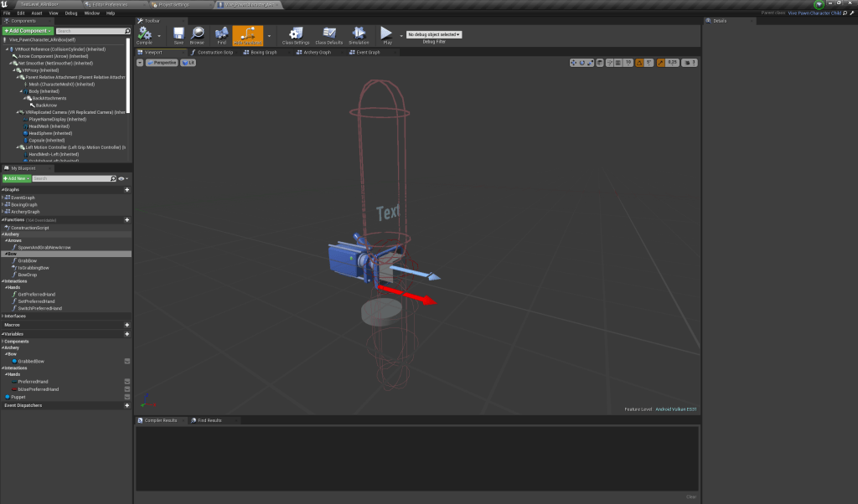Image resolution: width=858 pixels, height=504 pixels.
Task: Switch to the Archery Graph tab
Action: pos(315,52)
